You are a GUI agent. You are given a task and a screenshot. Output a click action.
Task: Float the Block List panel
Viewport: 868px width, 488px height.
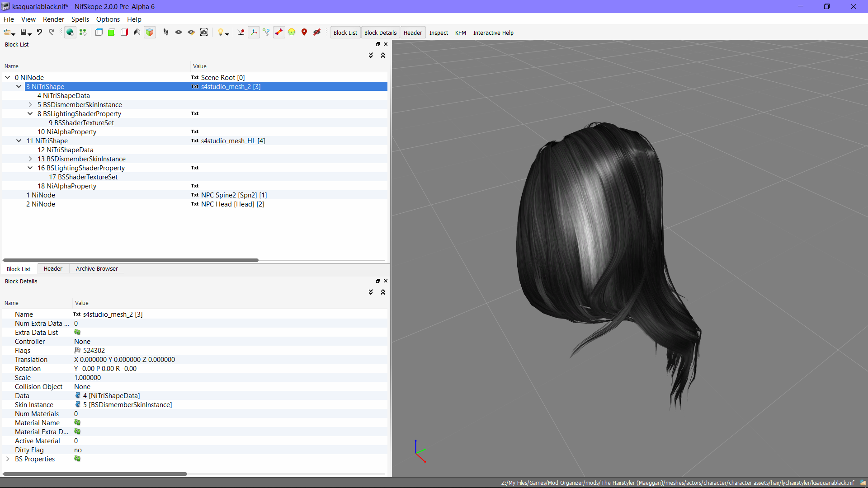point(378,44)
